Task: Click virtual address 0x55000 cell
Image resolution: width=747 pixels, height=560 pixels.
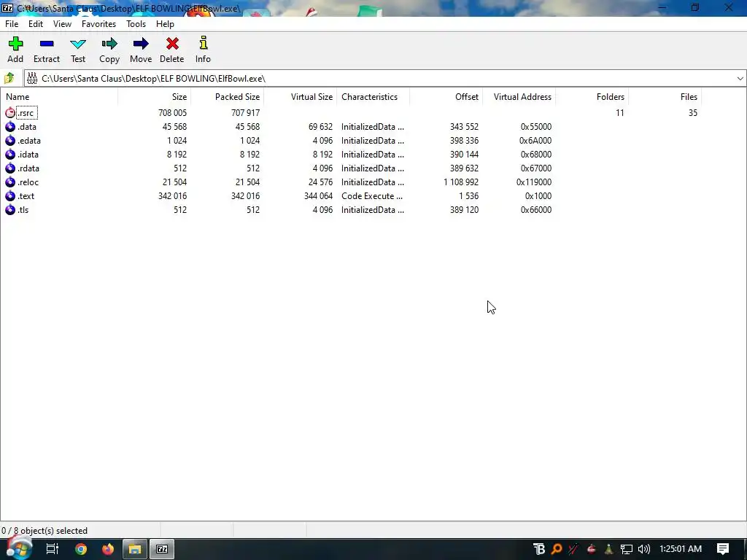Action: pos(536,127)
